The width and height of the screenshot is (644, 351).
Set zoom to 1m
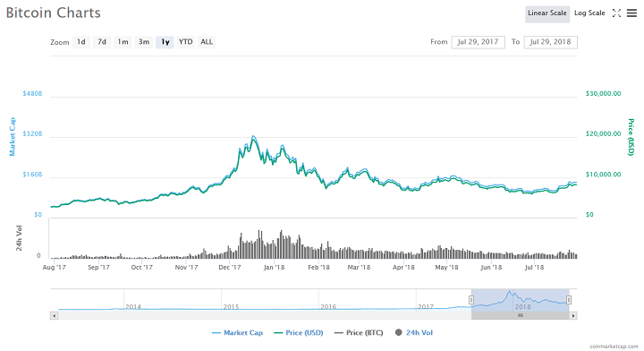[123, 42]
